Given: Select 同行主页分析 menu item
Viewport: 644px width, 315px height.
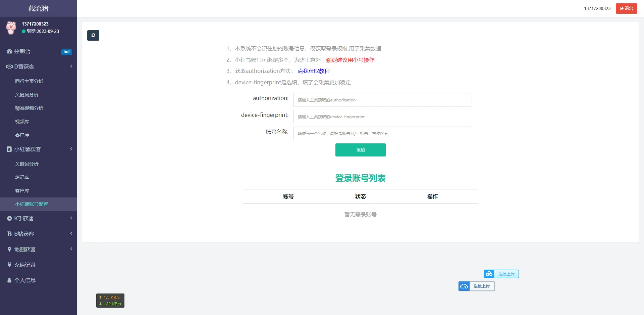Looking at the screenshot, I should 29,81.
